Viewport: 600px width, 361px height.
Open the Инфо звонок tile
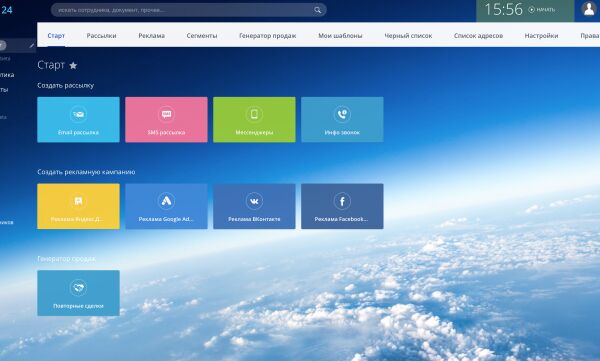pos(342,119)
